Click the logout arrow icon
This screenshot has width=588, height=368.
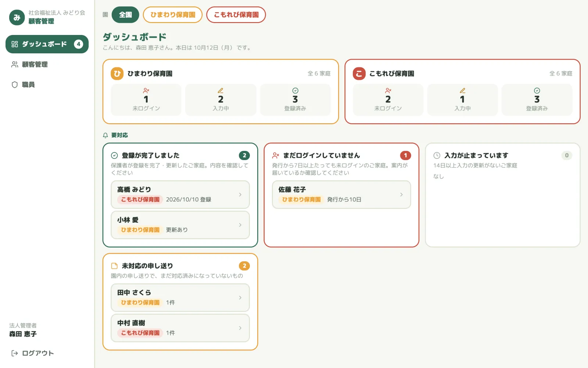[15, 353]
